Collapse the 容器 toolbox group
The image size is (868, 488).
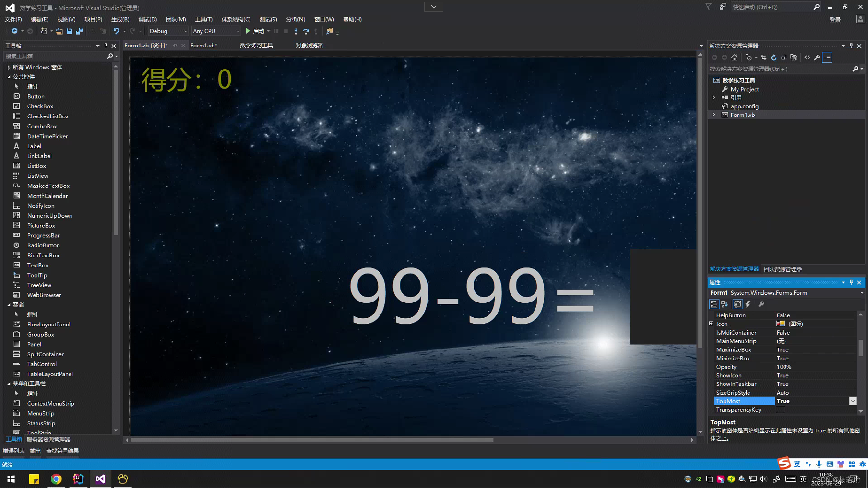(x=9, y=305)
